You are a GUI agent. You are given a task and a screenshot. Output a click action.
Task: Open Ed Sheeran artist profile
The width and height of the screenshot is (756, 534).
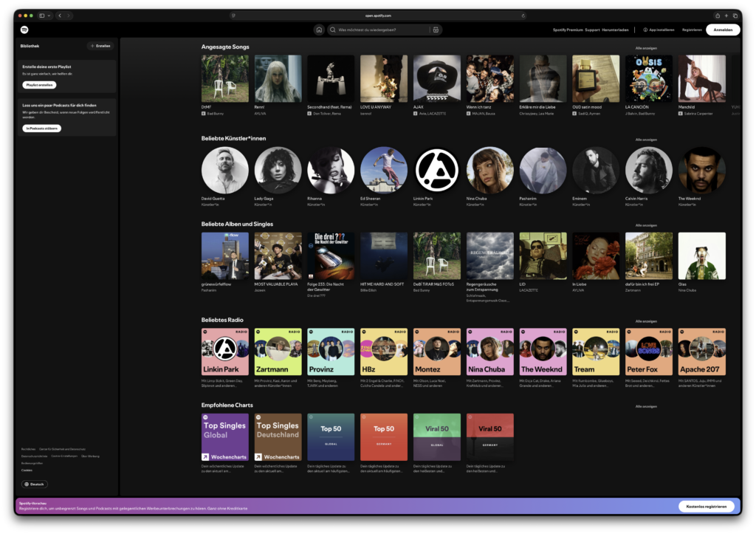[x=384, y=171]
